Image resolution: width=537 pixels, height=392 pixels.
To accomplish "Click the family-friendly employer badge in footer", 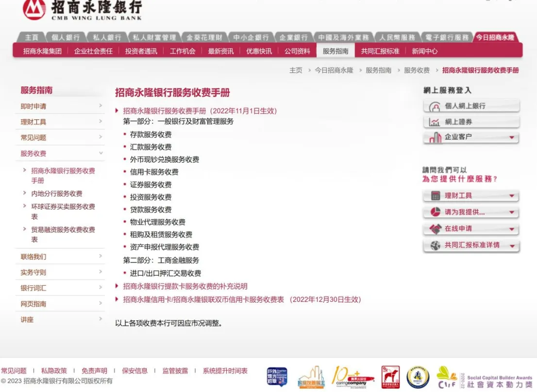I will pyautogui.click(x=311, y=377).
